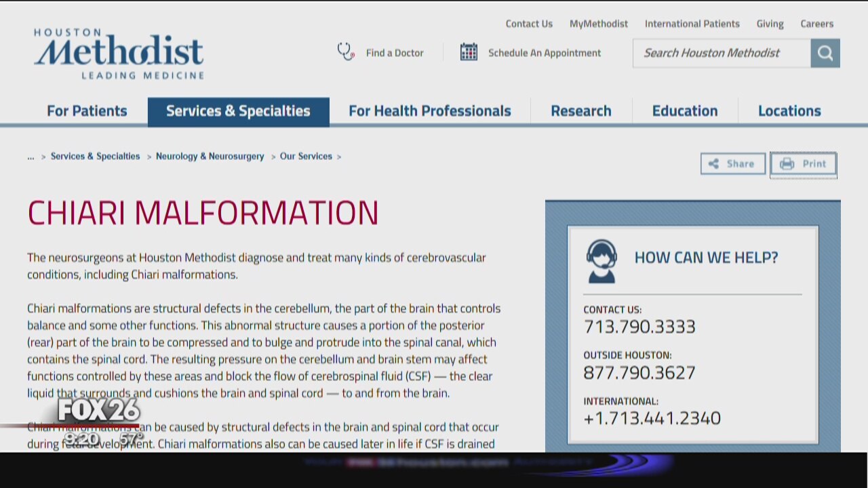Click the headset support agent icon
The image size is (868, 488).
click(601, 260)
